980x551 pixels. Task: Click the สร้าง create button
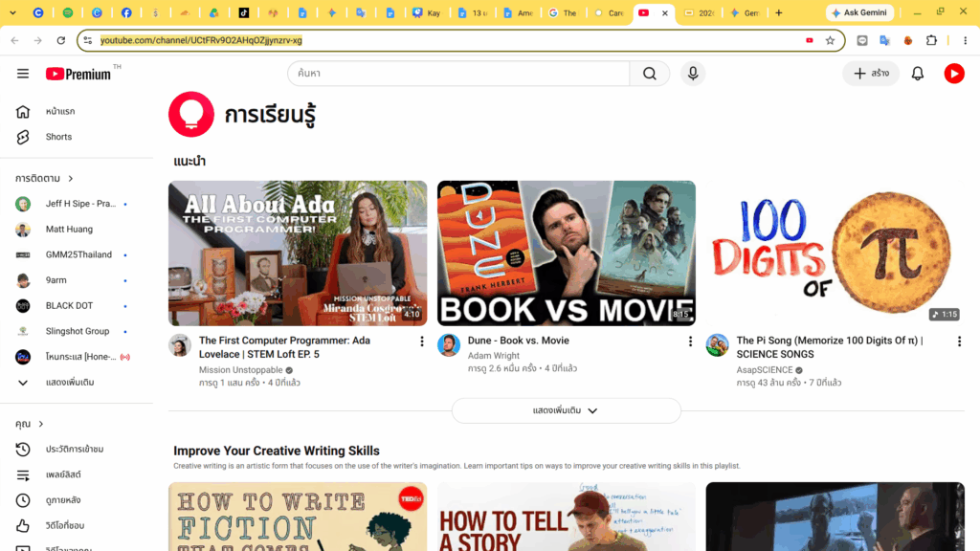pos(871,74)
